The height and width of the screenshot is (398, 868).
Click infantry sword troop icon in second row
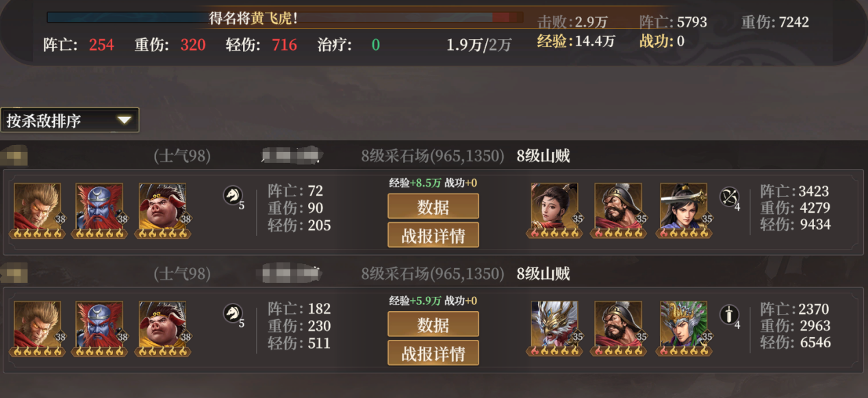729,315
